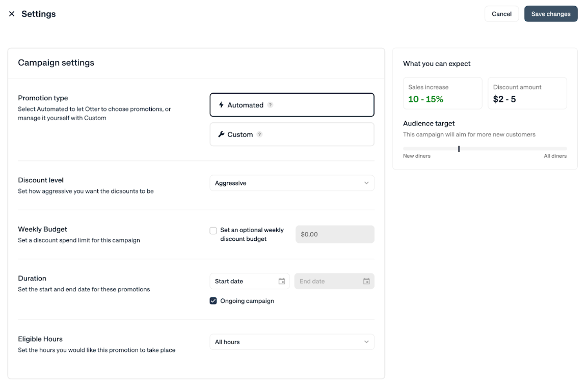Click the "Campaign settings" heading

pos(56,63)
